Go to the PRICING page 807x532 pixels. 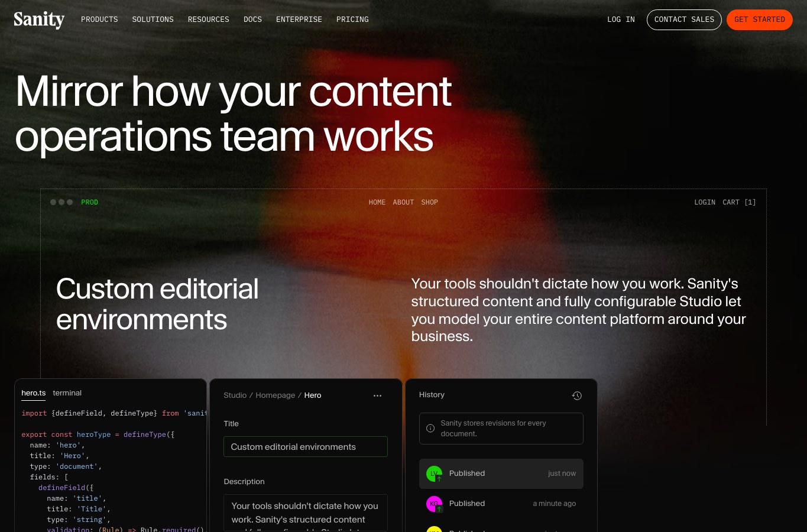(x=352, y=20)
